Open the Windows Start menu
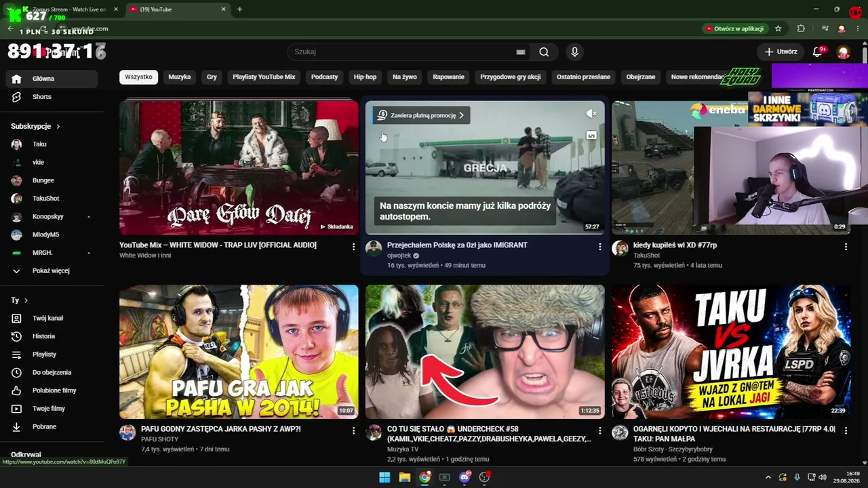This screenshot has height=488, width=868. 384,477
